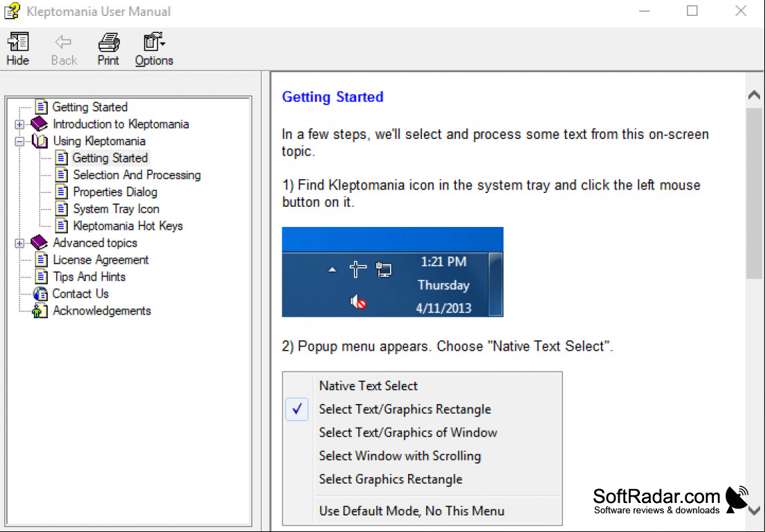Open the Acknowledgements topic
This screenshot has height=532, width=765.
102,311
